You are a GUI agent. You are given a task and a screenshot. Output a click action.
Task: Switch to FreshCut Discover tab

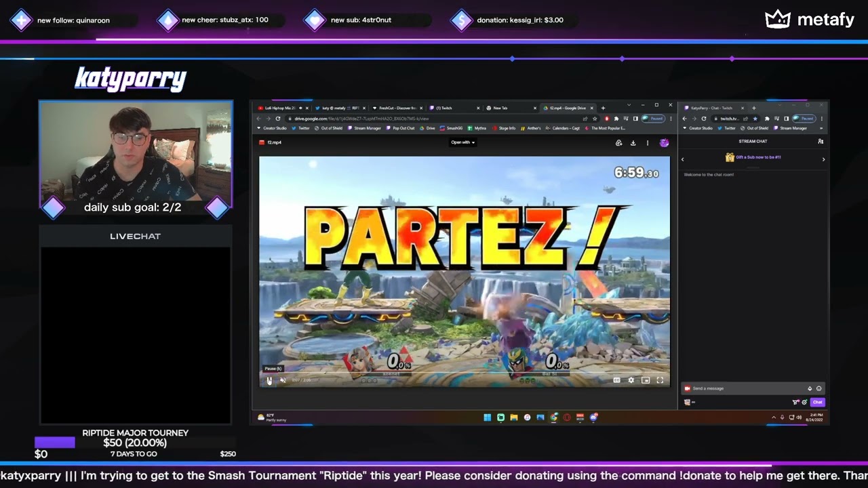398,108
